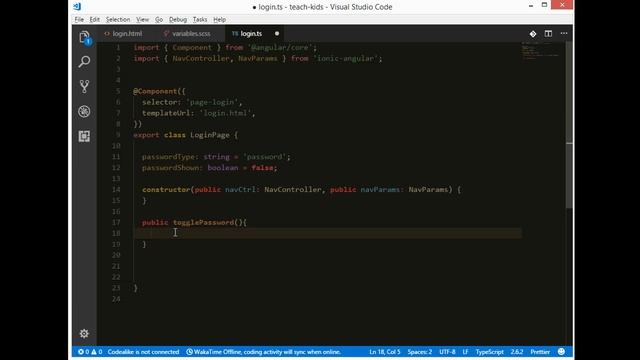
Task: Click the 'false' value on line 12
Action: [x=262, y=168]
